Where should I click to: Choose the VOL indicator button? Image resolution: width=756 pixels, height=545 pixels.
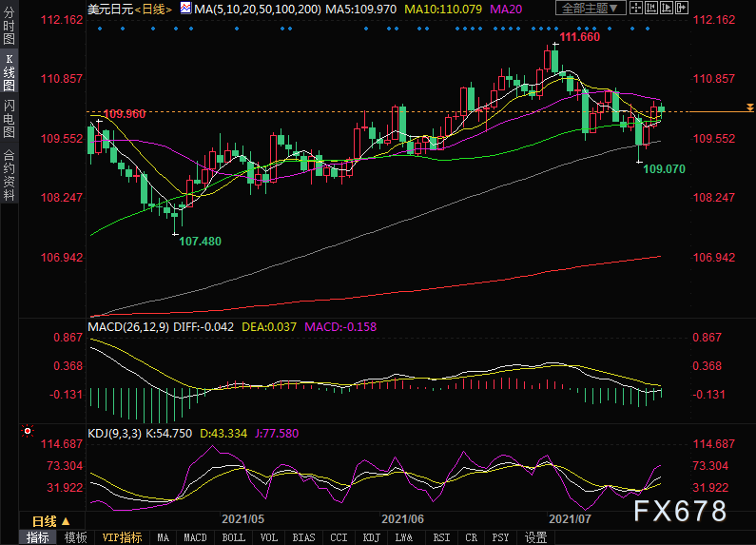268,537
